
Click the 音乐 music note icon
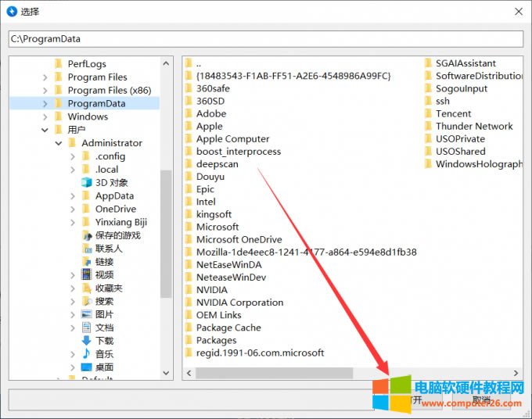pos(86,354)
